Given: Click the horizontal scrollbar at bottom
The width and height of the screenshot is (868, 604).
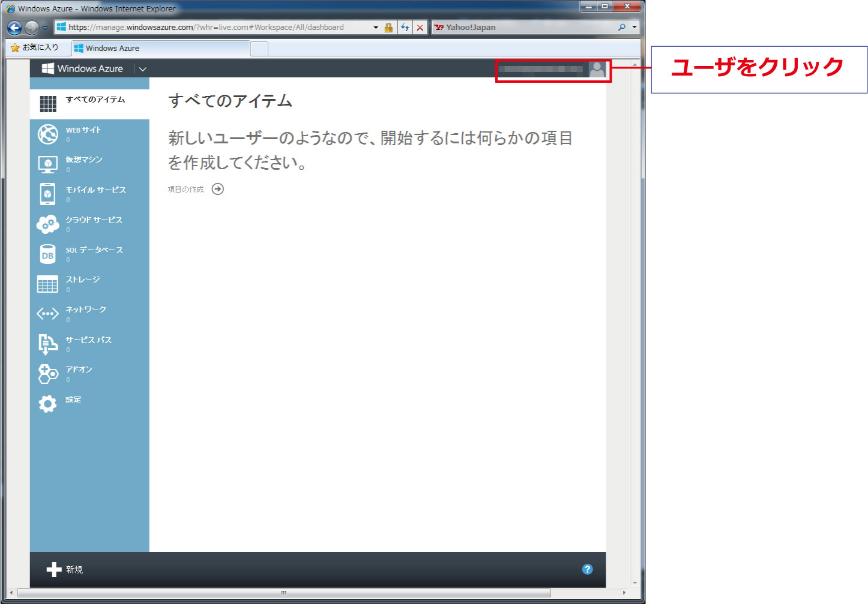Looking at the screenshot, I should pyautogui.click(x=284, y=593).
